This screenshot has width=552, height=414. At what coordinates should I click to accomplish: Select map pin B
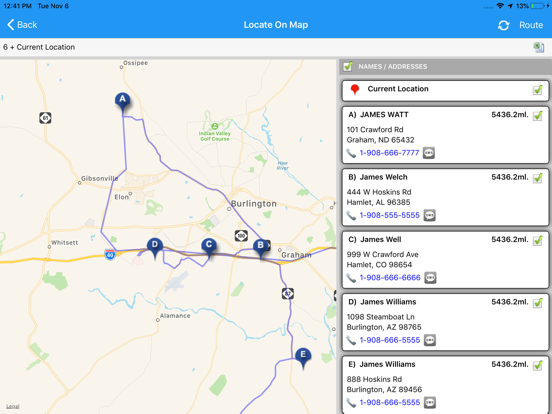coord(261,248)
